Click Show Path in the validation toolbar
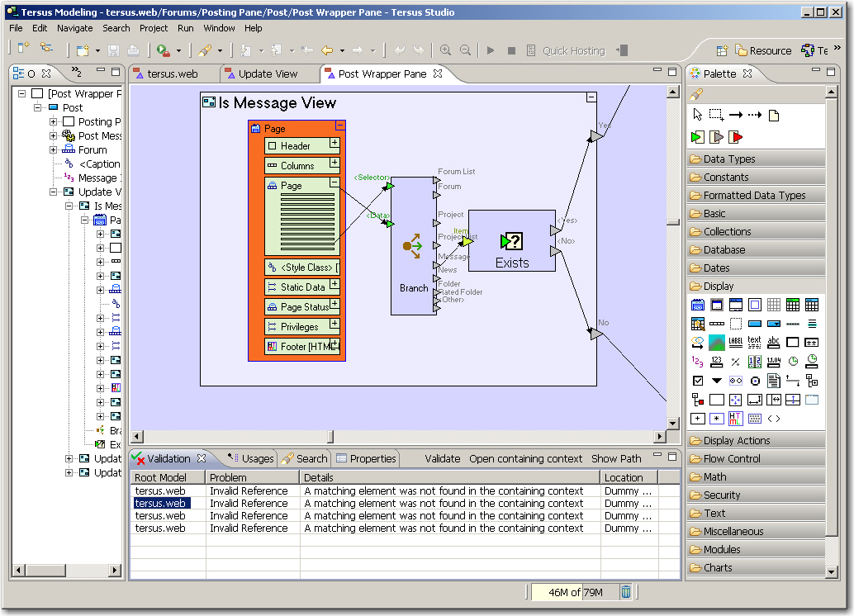Screen dimensions: 854x616 616,458
